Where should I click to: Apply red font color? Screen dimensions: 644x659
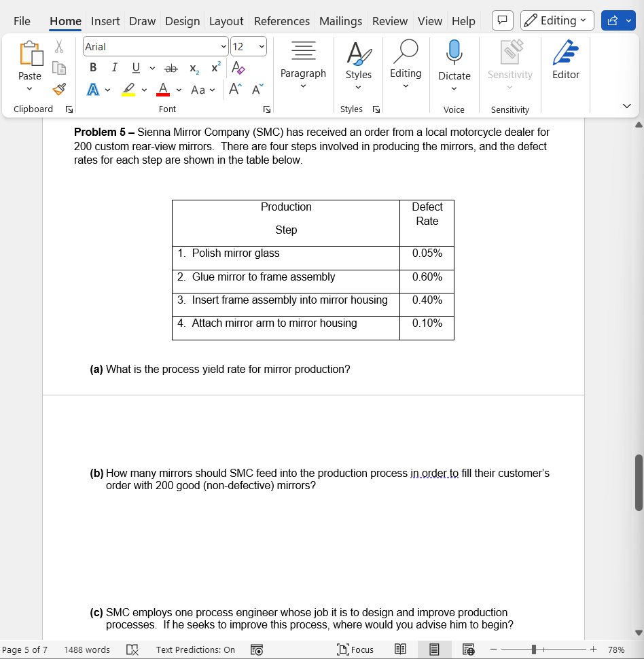point(163,90)
